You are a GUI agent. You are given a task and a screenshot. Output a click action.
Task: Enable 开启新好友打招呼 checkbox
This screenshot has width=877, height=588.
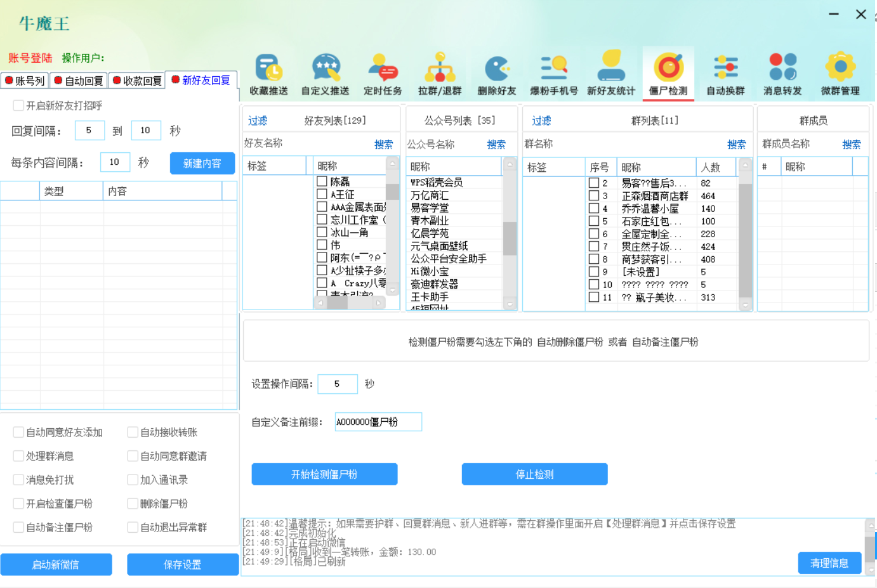tap(18, 105)
